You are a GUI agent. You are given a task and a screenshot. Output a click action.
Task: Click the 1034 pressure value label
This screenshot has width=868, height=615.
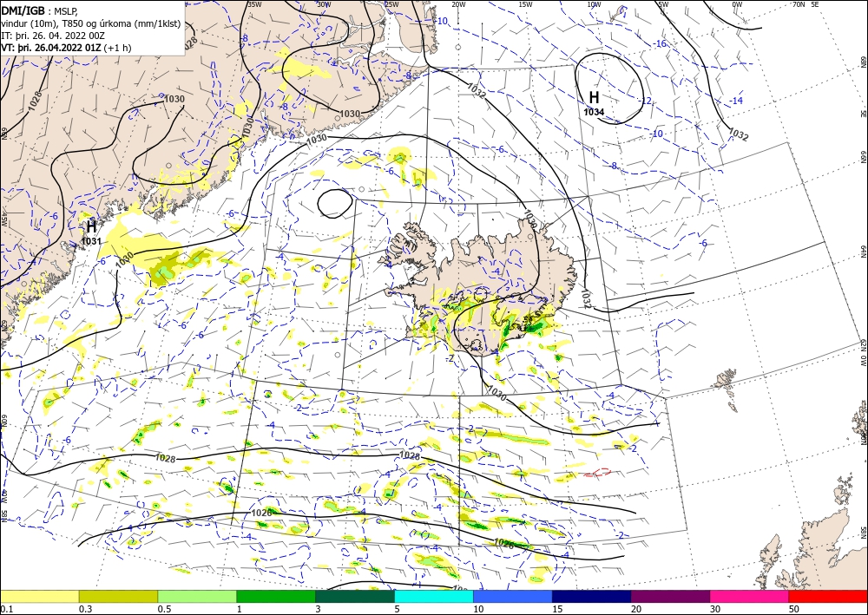coord(594,112)
